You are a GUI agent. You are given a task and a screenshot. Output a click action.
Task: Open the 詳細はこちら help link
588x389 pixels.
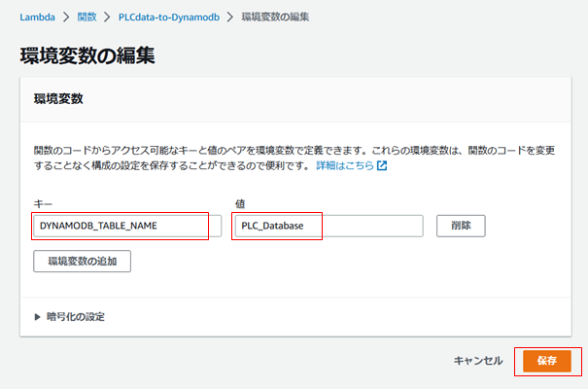(345, 165)
